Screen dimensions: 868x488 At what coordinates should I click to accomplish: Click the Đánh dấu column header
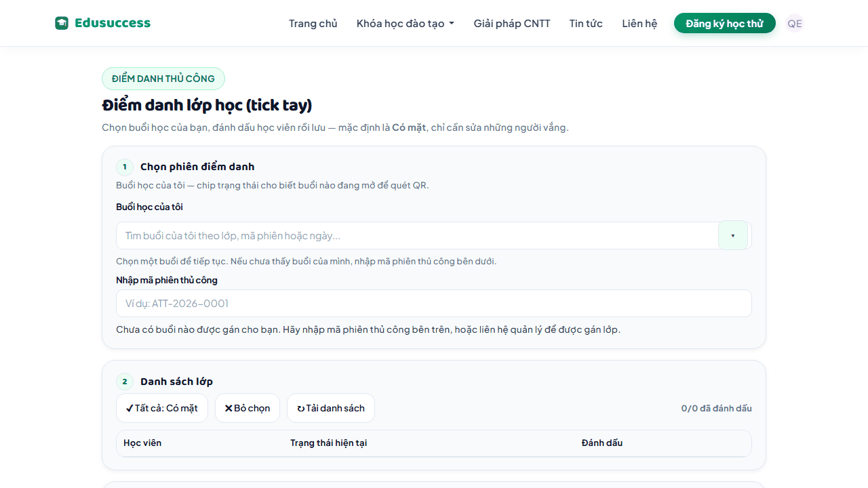(x=602, y=443)
